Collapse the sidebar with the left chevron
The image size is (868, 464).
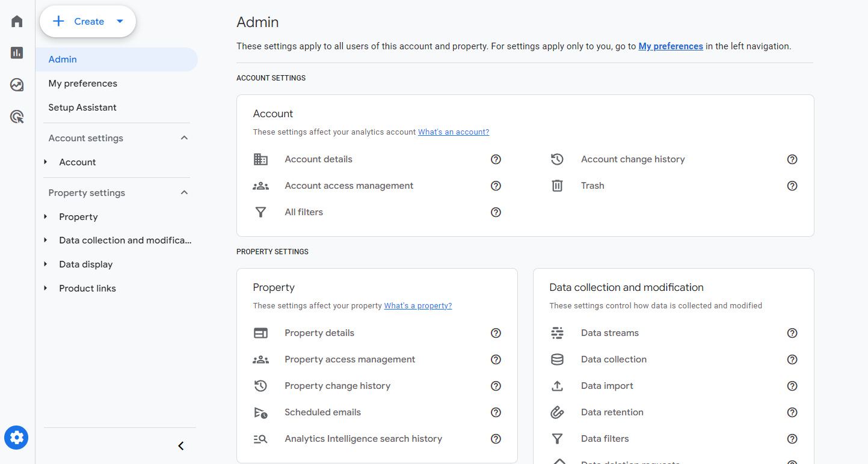pyautogui.click(x=181, y=446)
